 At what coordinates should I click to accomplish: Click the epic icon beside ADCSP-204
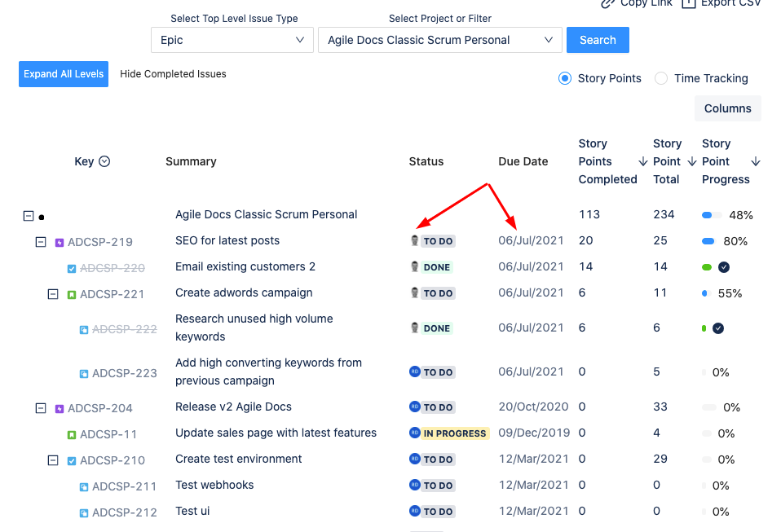point(60,409)
